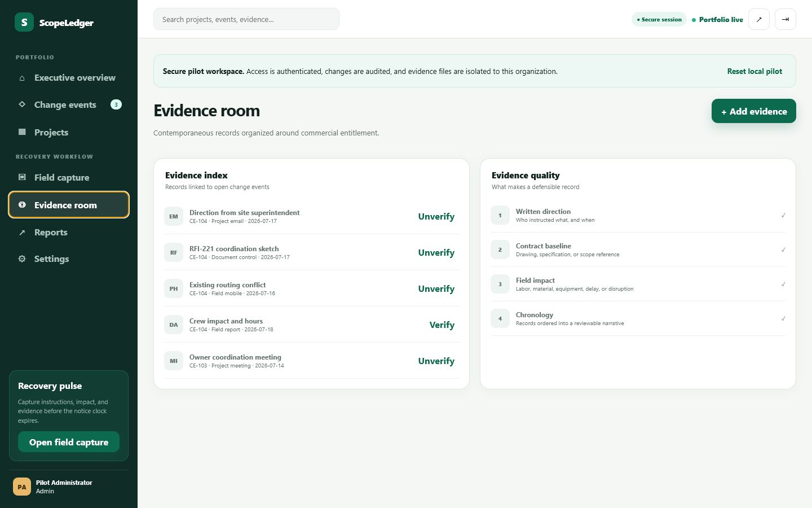812x508 pixels.
Task: Click the number 3 badge for Field impact
Action: [500, 284]
